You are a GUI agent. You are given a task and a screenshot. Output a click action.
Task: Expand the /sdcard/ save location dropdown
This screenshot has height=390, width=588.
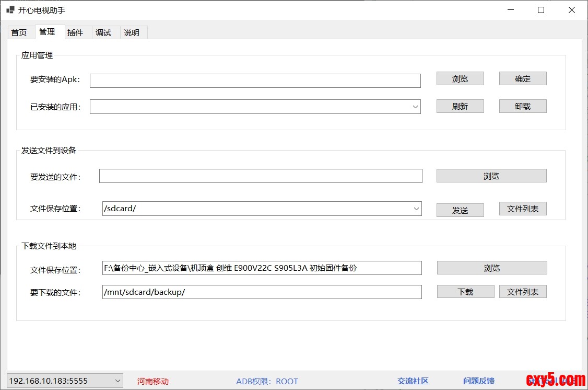click(x=416, y=209)
